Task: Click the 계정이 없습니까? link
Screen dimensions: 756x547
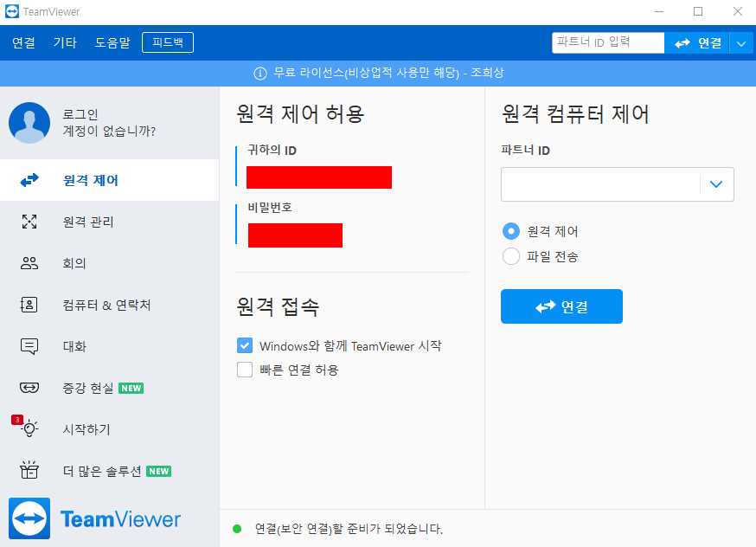Action: click(x=109, y=131)
